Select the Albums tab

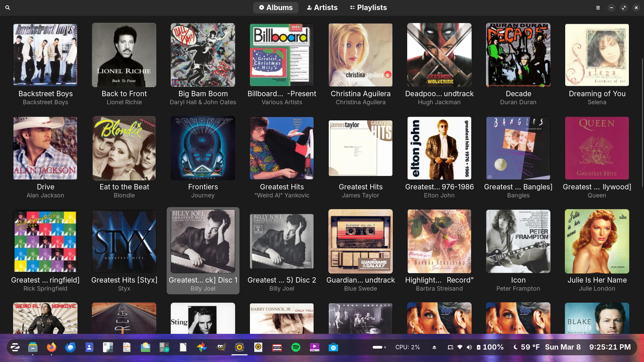(276, 7)
